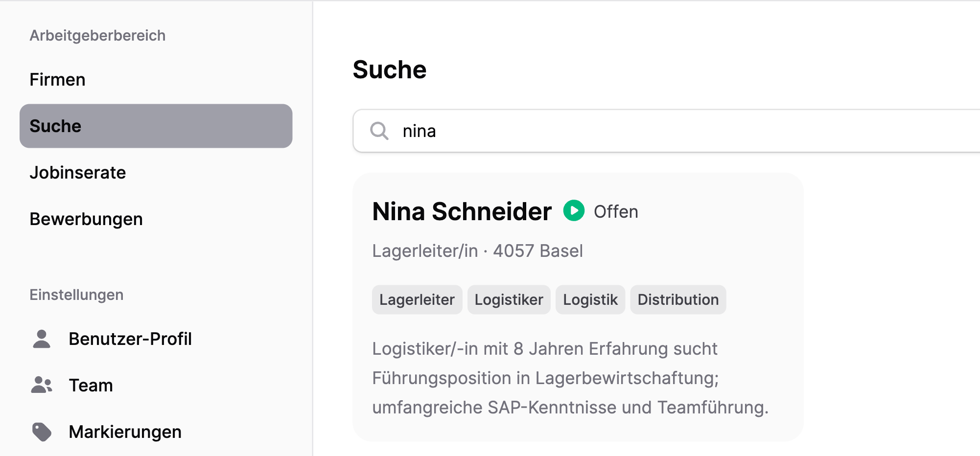Click the Benutzer-Profil person icon
Image resolution: width=980 pixels, height=456 pixels.
tap(42, 338)
